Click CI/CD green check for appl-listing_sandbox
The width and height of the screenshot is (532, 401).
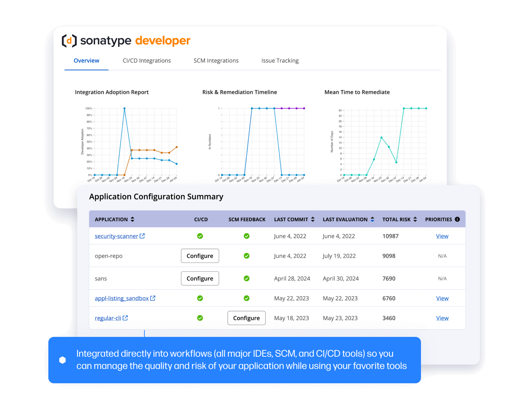pos(200,298)
